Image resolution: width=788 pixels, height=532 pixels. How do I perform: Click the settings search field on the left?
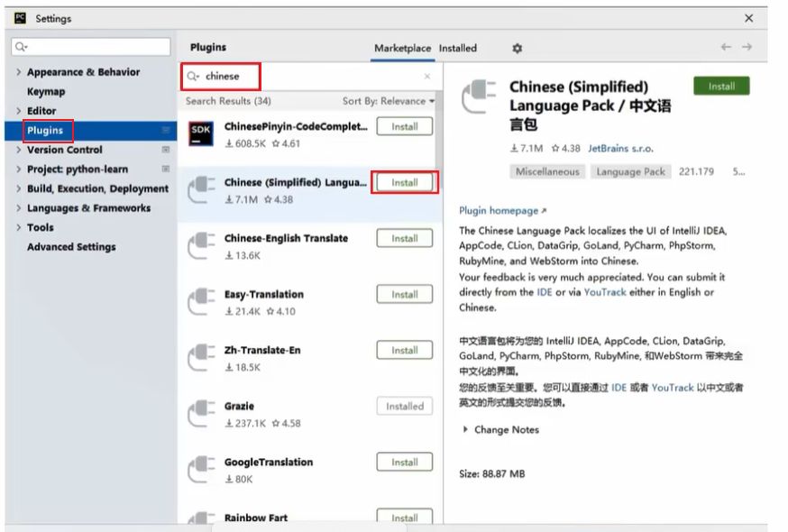point(90,47)
